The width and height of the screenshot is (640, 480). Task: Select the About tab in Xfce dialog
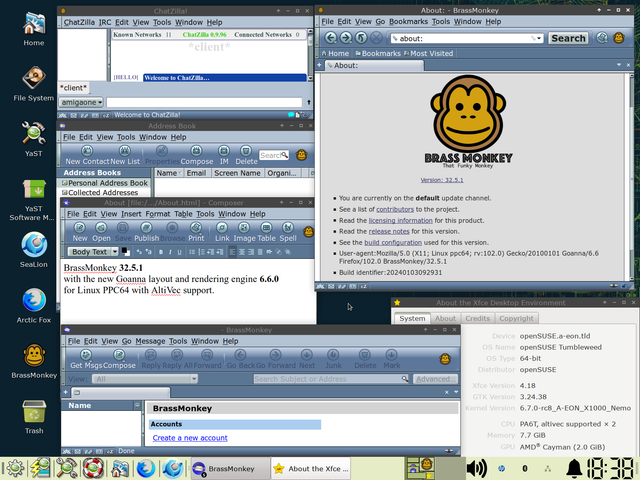tap(445, 318)
